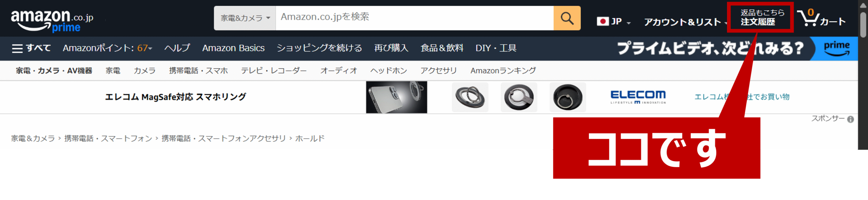Click the Amazon.co.jp search input field
This screenshot has height=200, width=868.
(415, 18)
